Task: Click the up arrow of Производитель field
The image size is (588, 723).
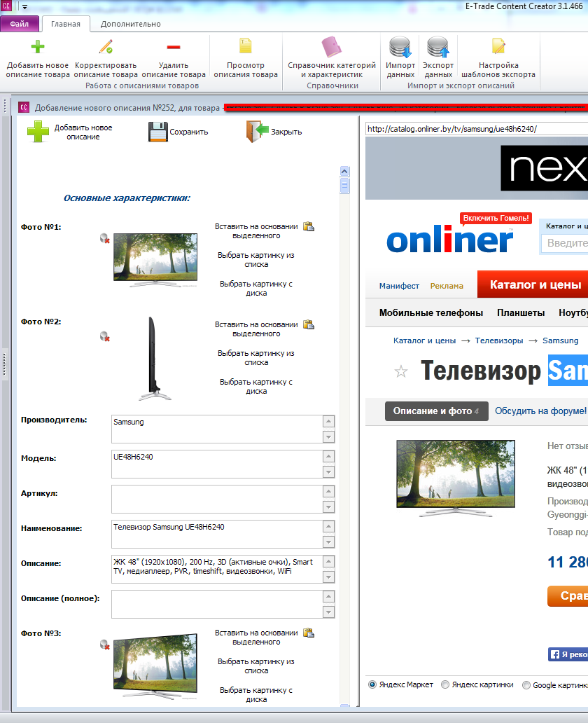Action: [328, 422]
